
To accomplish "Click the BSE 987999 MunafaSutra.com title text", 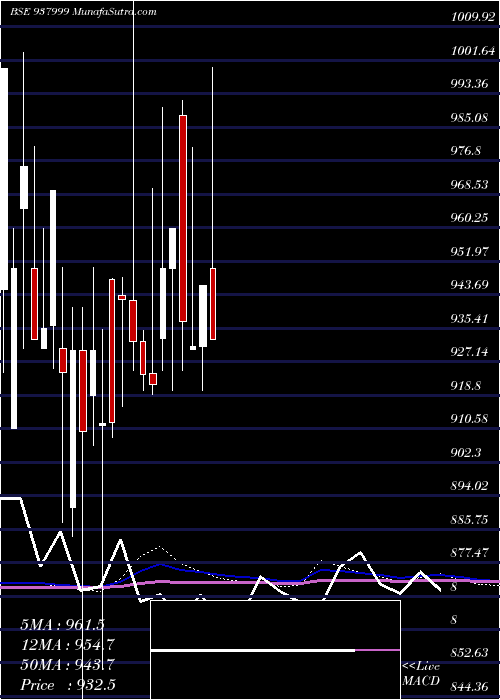I will pyautogui.click(x=83, y=12).
